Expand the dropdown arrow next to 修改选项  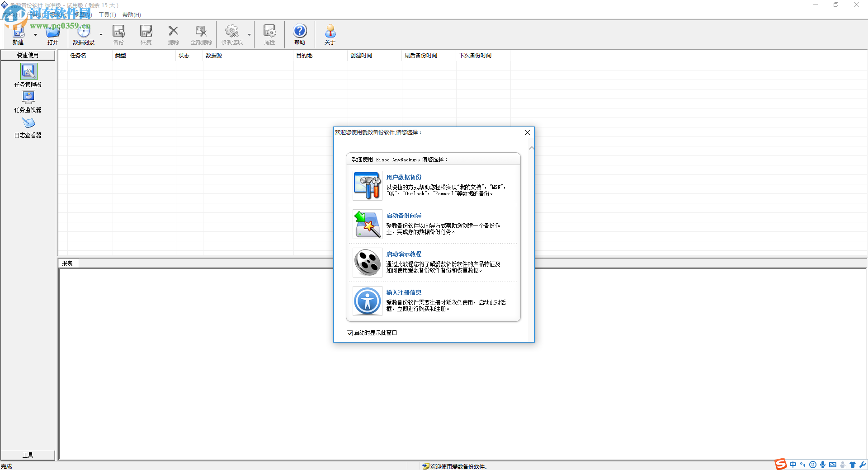point(249,35)
